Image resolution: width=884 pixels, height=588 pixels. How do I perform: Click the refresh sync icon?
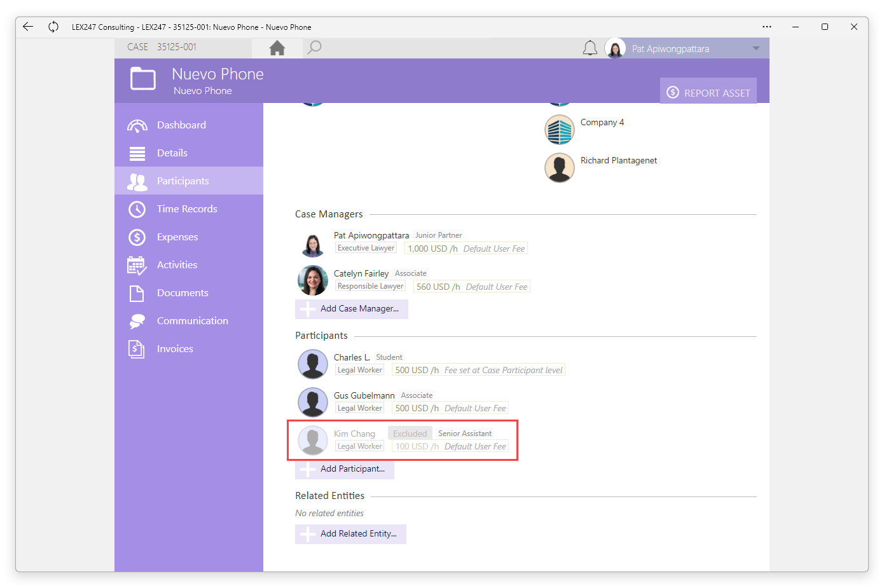[x=53, y=27]
